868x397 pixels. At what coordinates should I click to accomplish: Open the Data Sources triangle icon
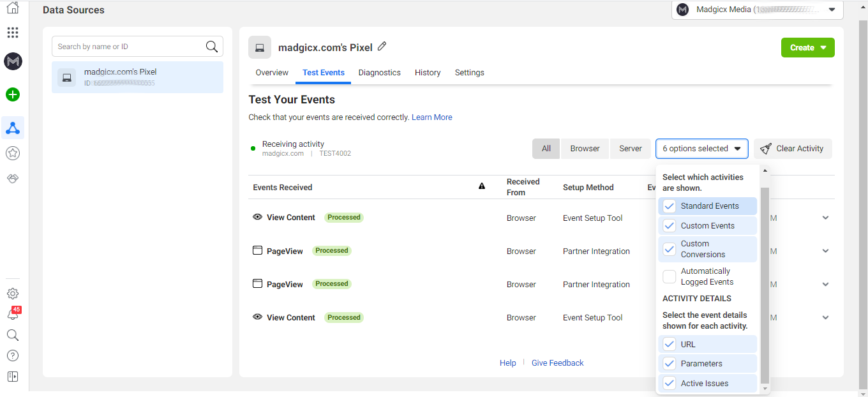[13, 128]
